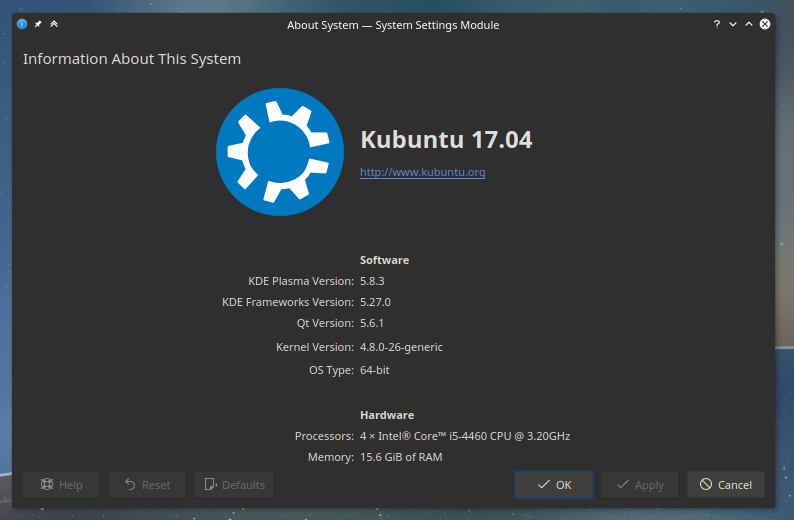
Task: Click the 'Kernel Version:' label
Action: (x=314, y=347)
